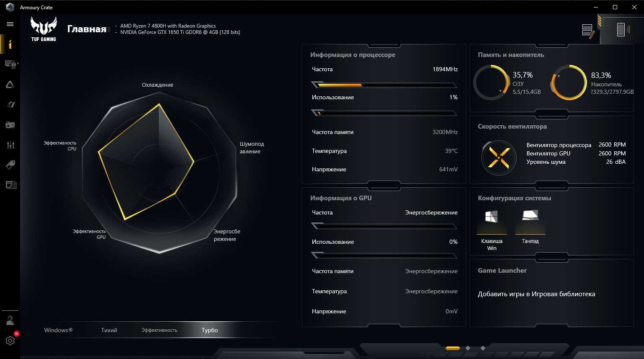
Task: Go to the second dashboard page indicator
Action: click(x=468, y=348)
